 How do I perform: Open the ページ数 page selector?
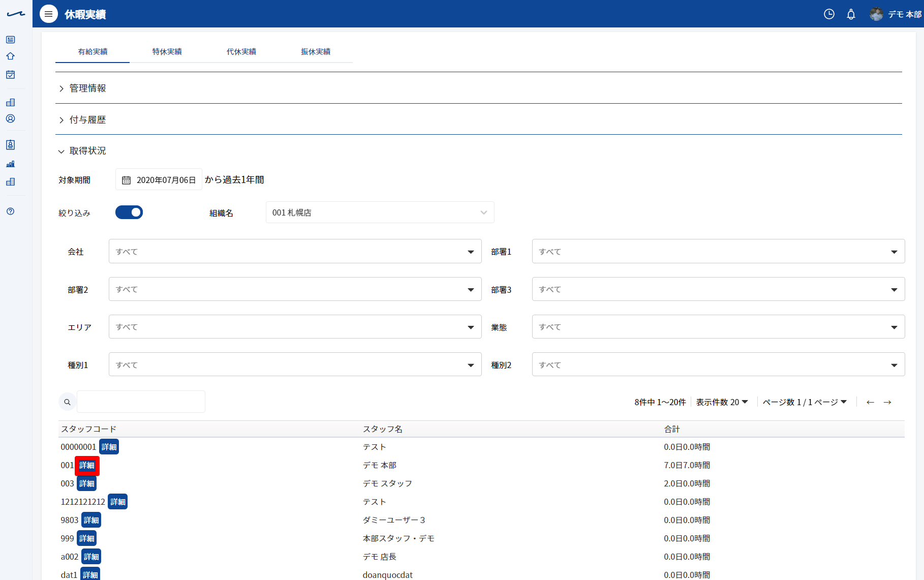805,402
